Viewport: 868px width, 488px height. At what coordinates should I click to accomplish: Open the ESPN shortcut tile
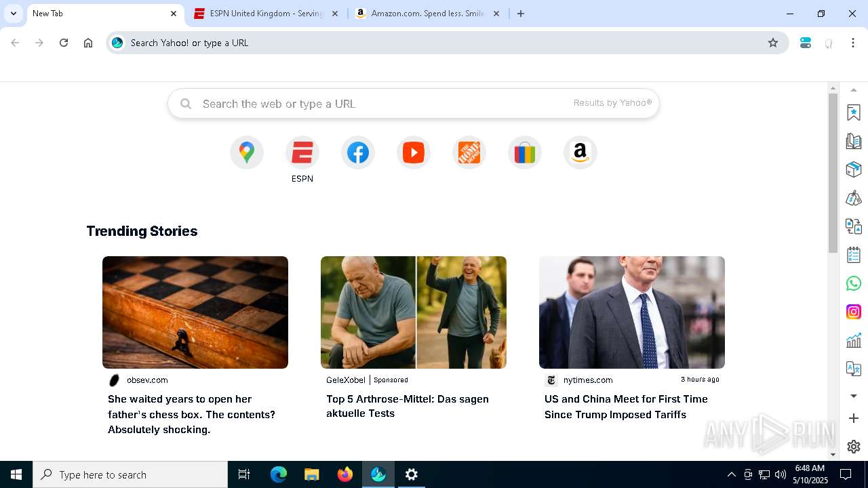tap(302, 152)
